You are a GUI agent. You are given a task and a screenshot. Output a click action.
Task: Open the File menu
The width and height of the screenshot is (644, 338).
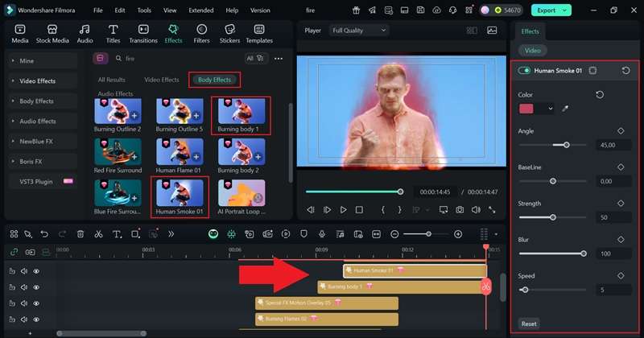pos(97,10)
